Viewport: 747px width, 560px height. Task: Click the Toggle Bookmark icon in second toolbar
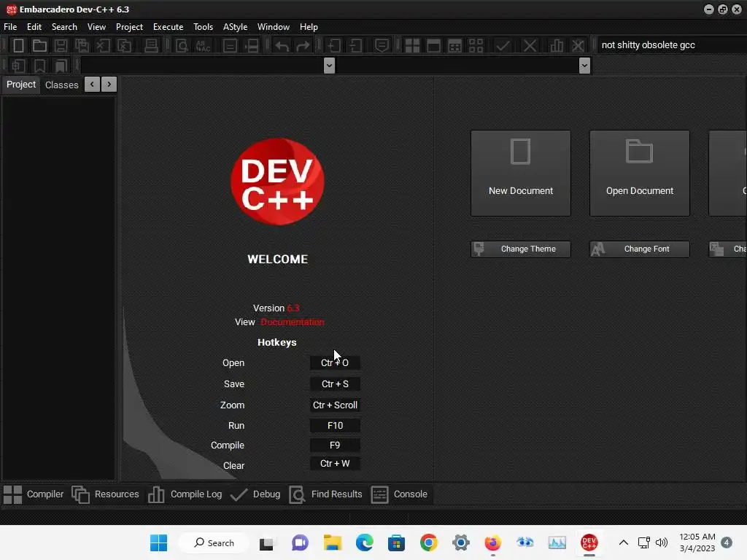pyautogui.click(x=39, y=66)
